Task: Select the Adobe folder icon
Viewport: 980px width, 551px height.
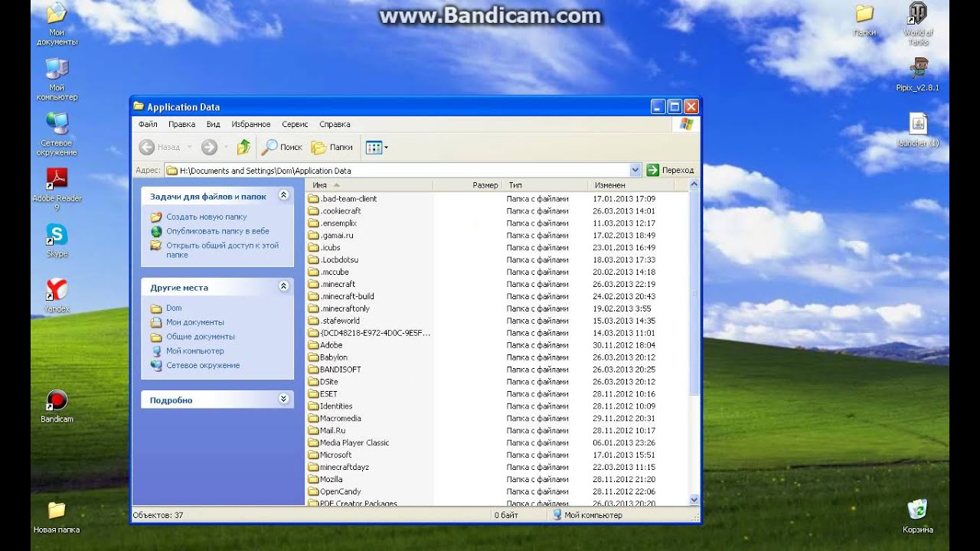Action: click(313, 345)
